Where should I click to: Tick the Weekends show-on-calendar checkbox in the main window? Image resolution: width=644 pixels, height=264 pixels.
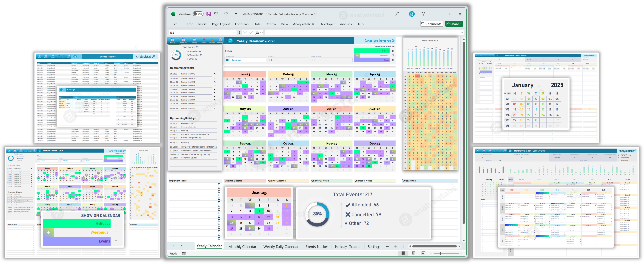point(393,55)
